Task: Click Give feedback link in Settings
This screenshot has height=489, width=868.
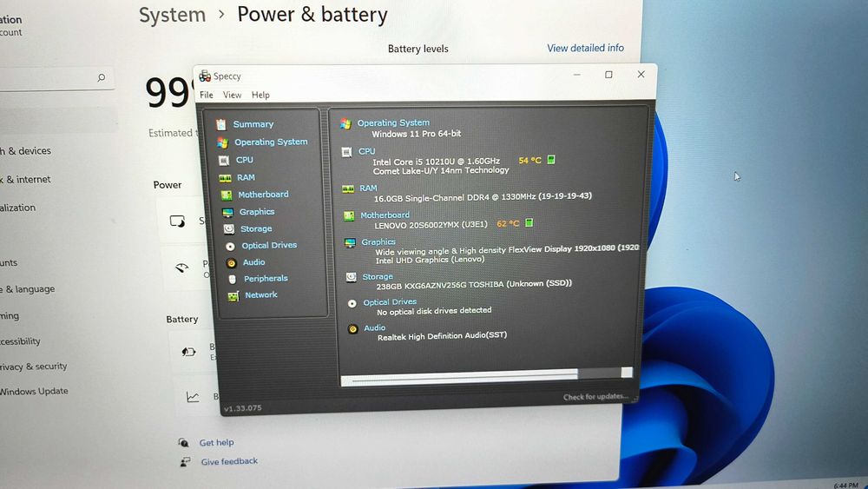Action: tap(229, 461)
